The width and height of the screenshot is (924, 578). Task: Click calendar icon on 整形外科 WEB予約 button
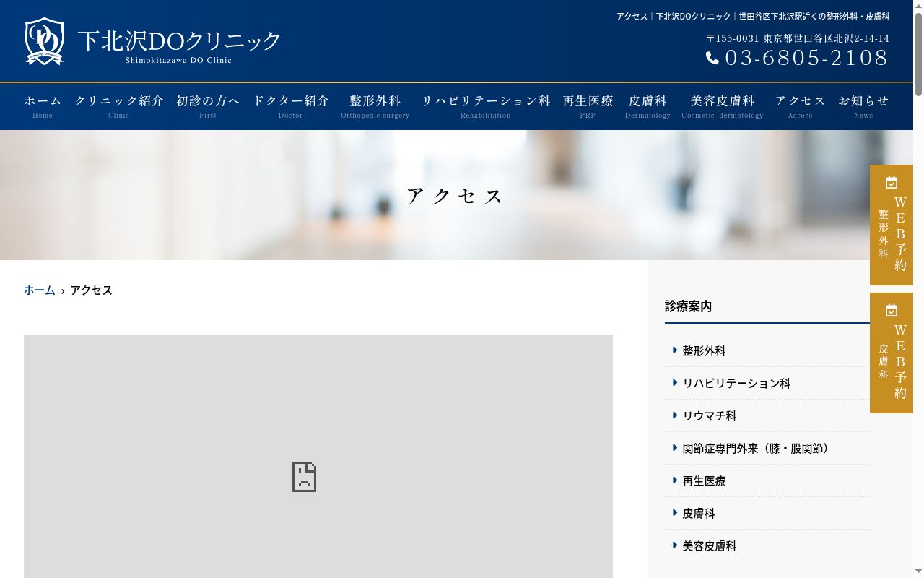coord(892,183)
